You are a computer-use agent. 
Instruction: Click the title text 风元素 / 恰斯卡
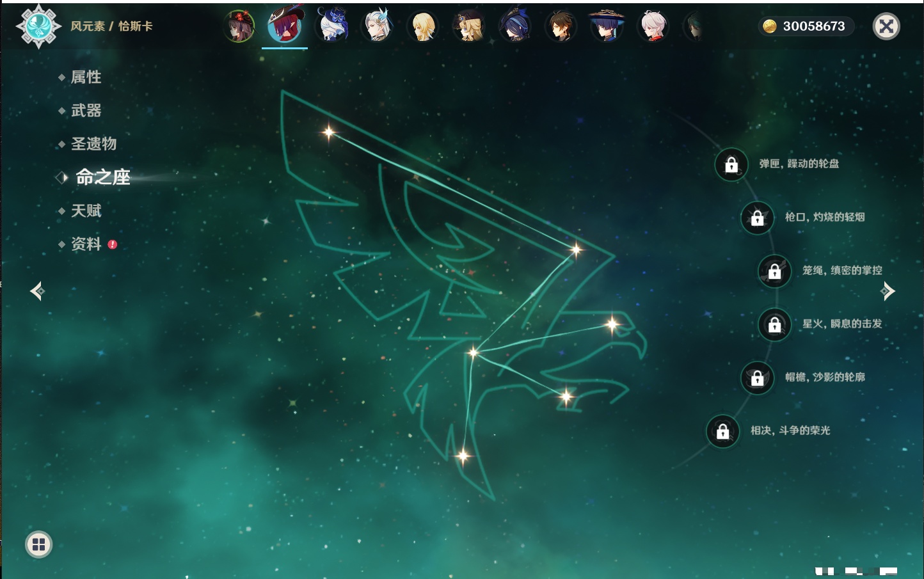tap(111, 26)
